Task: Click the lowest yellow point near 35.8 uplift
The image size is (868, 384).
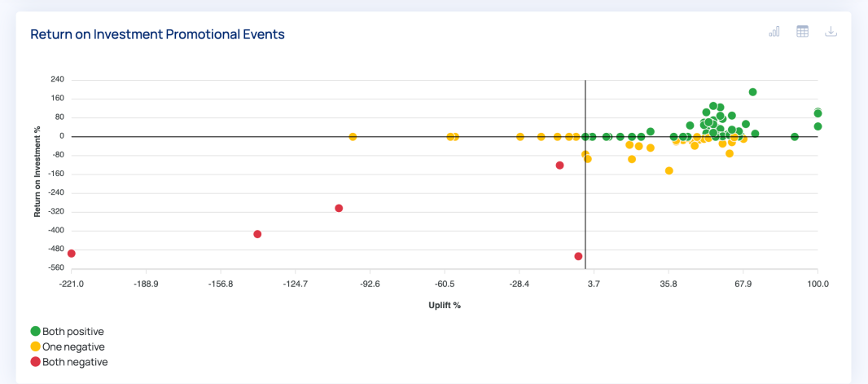Action: pos(669,171)
